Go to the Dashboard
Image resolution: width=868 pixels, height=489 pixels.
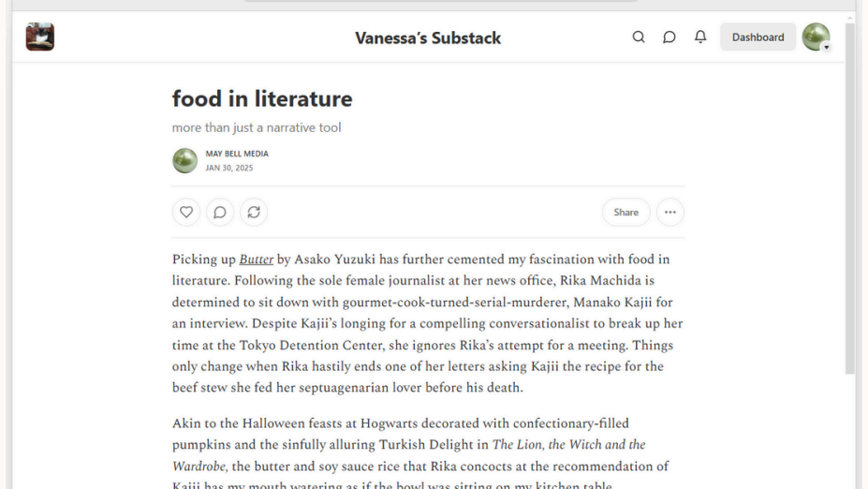click(x=758, y=37)
